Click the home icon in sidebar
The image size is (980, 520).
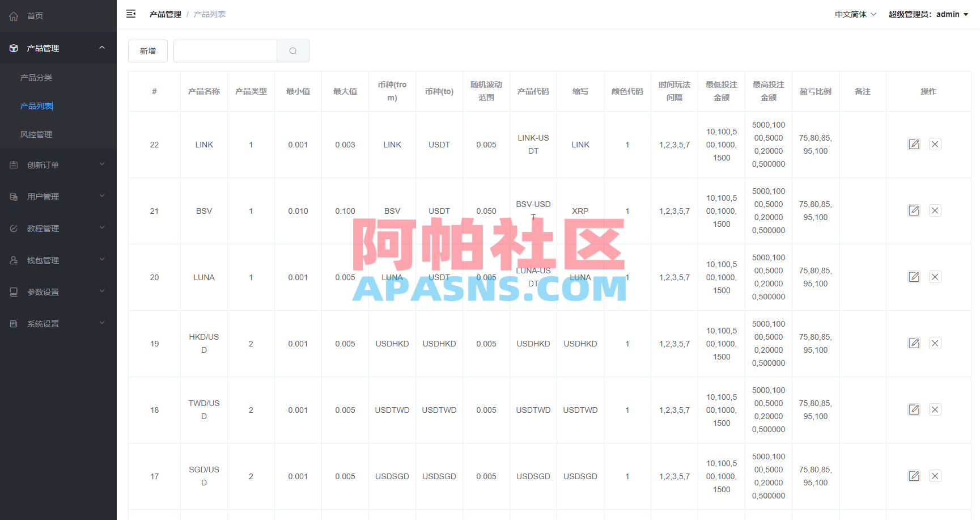coord(14,16)
